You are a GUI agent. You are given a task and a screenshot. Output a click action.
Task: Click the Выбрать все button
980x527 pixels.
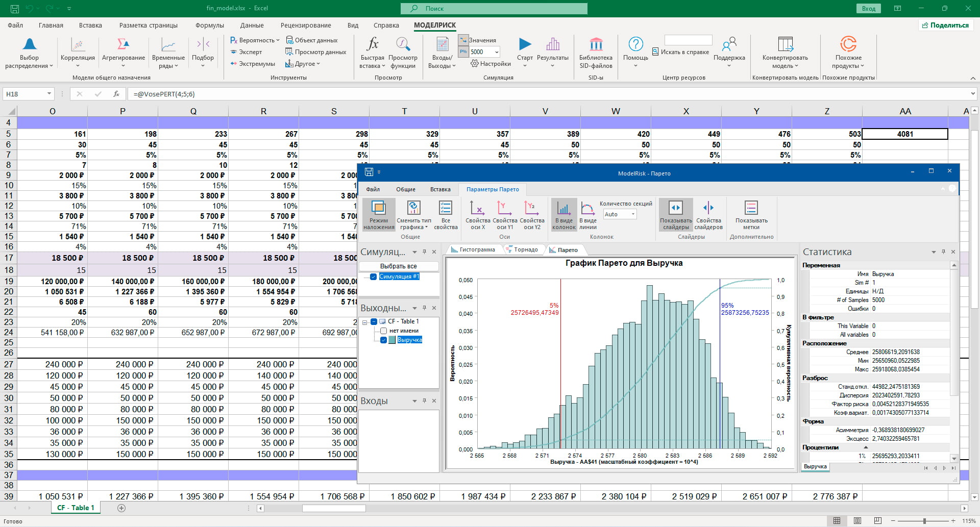coord(398,266)
